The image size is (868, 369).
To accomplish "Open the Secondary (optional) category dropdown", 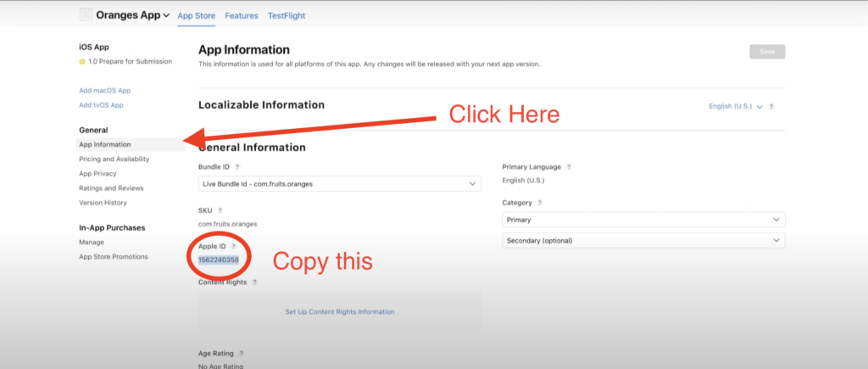I will pos(643,241).
